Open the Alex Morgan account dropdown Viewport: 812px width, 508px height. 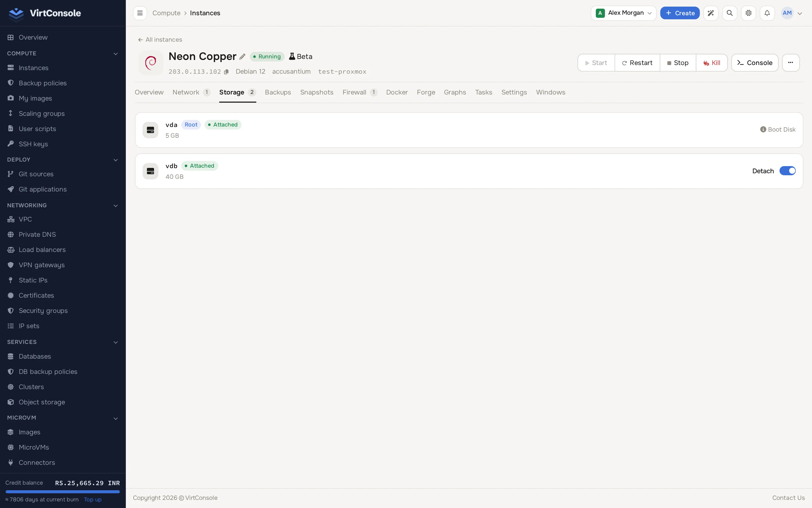(x=623, y=13)
